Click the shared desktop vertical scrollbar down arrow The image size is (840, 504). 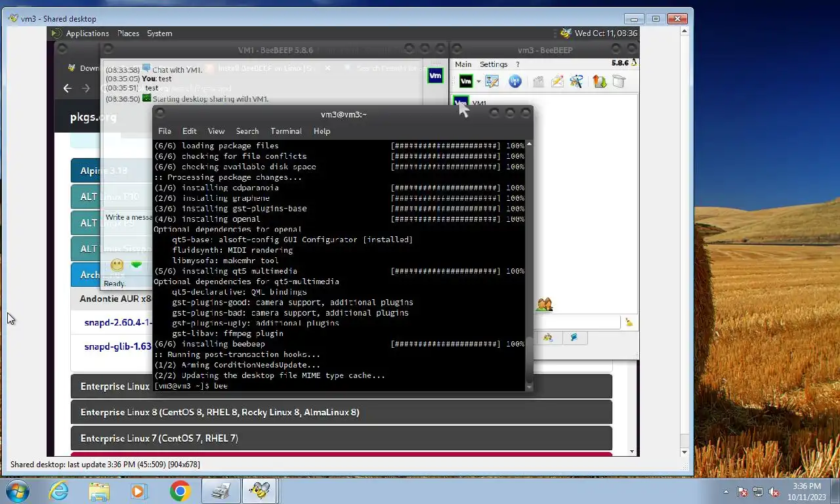coord(684,452)
